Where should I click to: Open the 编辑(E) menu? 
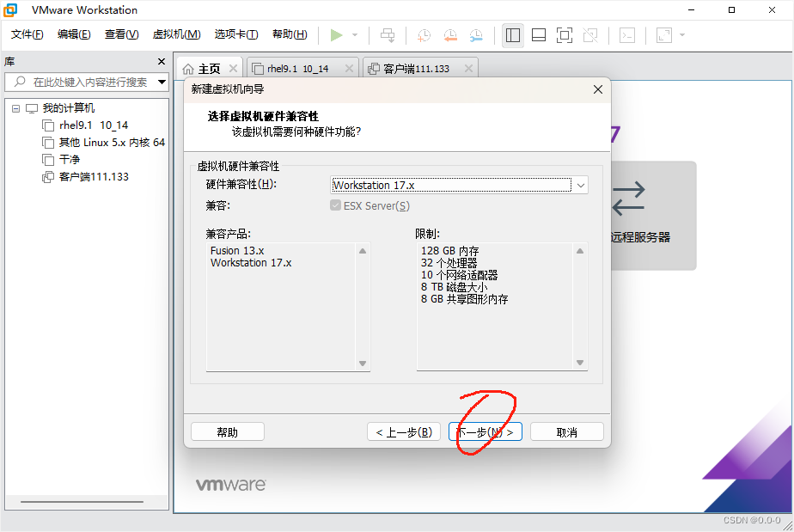[74, 34]
